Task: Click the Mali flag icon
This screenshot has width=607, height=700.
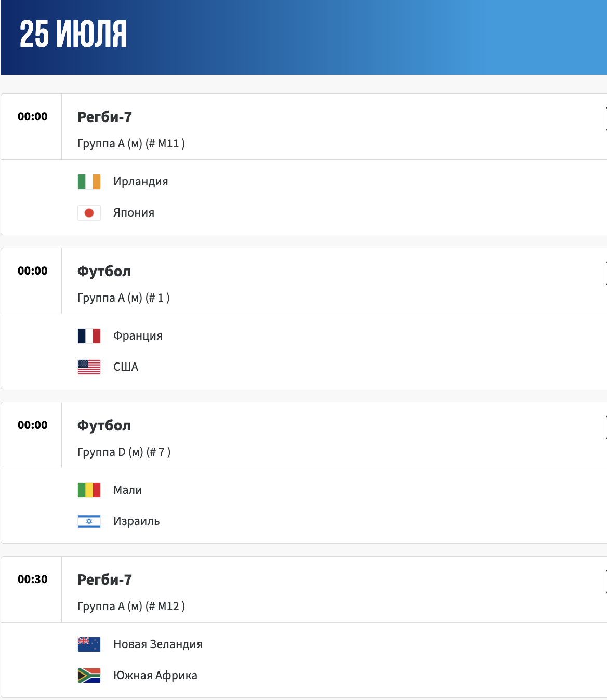Action: pyautogui.click(x=89, y=490)
